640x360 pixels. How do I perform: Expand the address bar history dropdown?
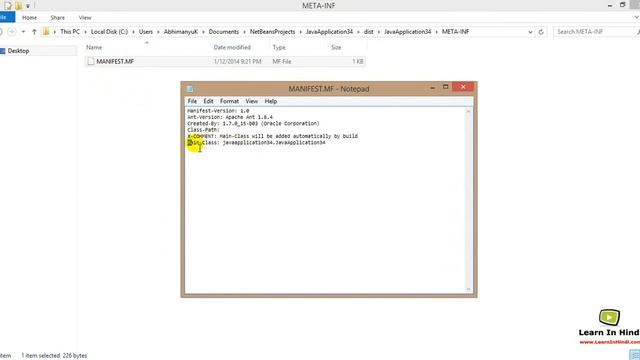coord(530,32)
